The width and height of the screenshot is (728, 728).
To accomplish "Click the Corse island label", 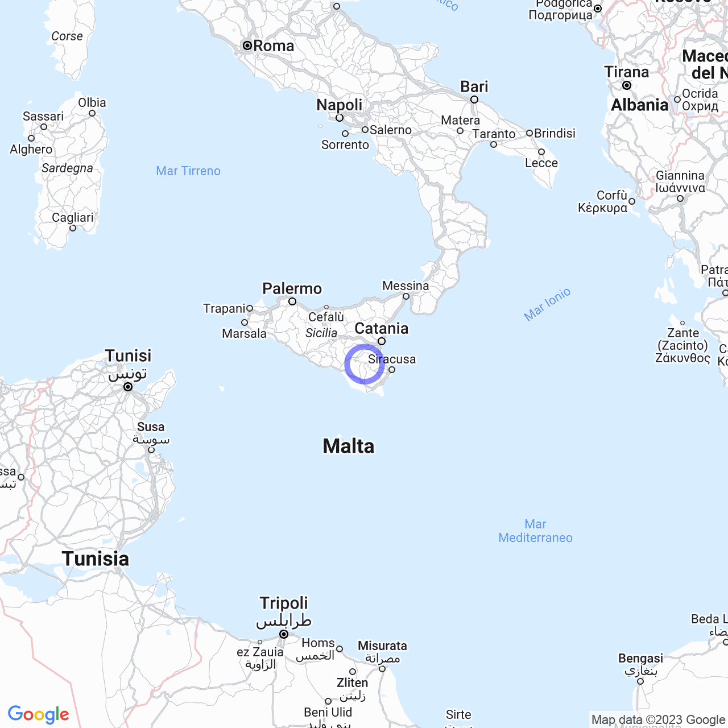I will 67,36.
